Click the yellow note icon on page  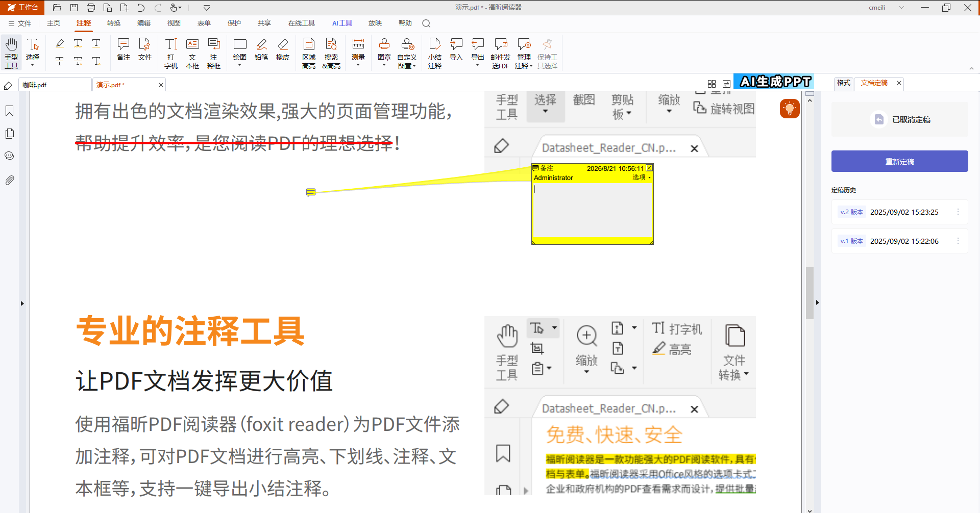[311, 192]
